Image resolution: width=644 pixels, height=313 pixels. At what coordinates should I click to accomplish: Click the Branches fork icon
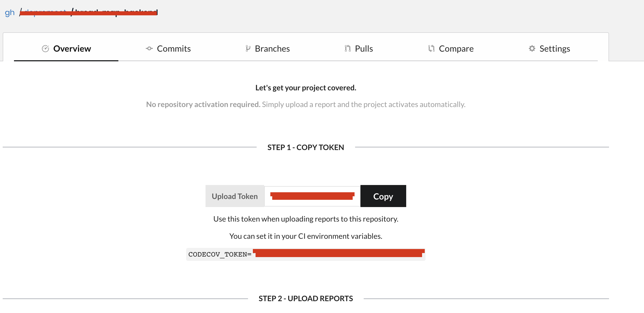click(248, 49)
